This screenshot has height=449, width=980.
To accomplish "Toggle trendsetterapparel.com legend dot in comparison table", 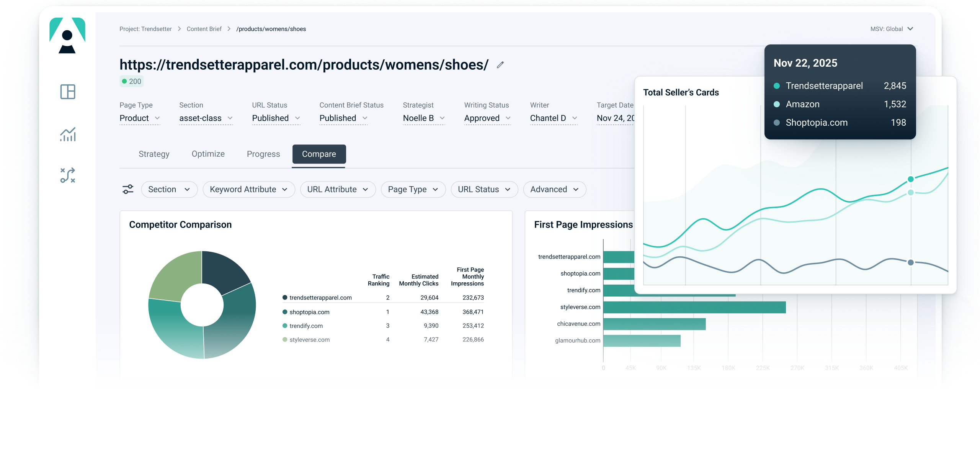I will 285,298.
